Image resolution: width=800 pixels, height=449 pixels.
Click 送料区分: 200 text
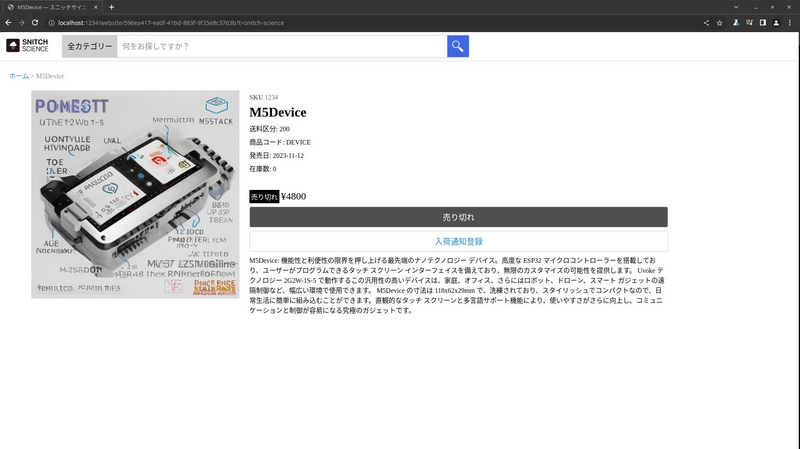tap(269, 129)
